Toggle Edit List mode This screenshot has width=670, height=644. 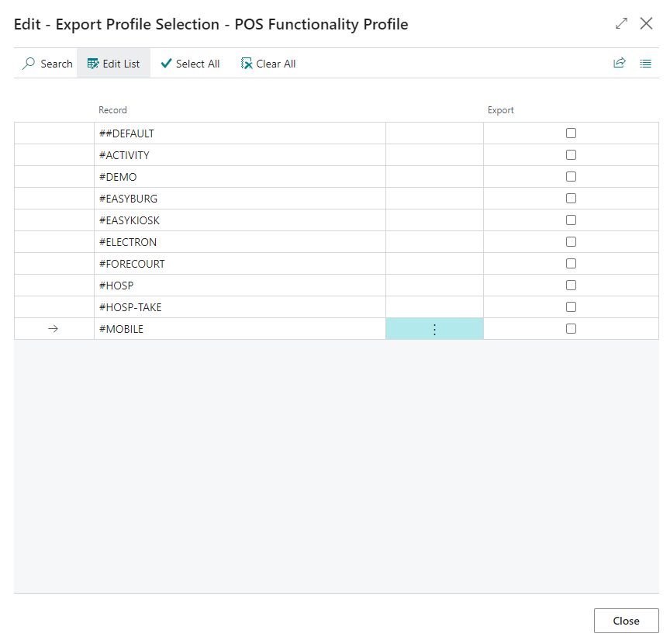click(114, 64)
